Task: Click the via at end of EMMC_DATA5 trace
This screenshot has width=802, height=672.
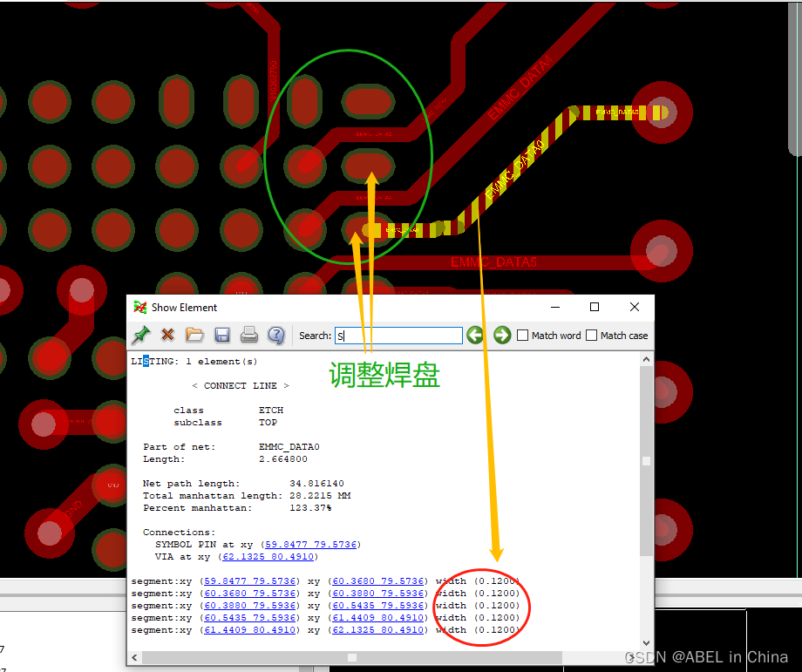Action: 661,251
